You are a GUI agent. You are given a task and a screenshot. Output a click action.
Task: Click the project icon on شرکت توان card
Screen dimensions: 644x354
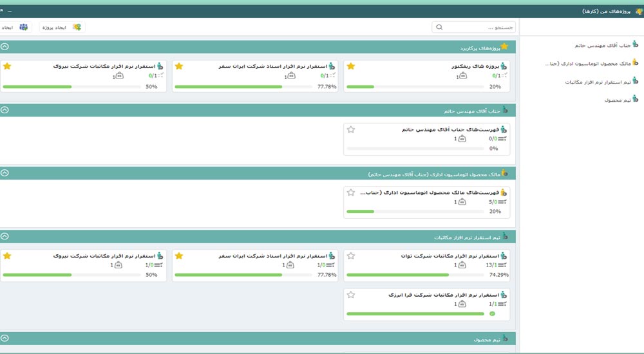(x=504, y=256)
